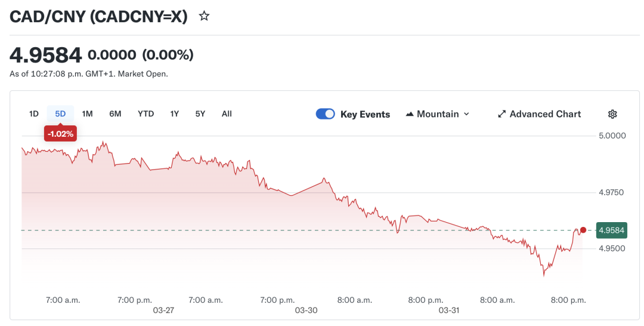Viewport: 644px width, 326px height.
Task: Show the YTD range
Action: (x=145, y=113)
